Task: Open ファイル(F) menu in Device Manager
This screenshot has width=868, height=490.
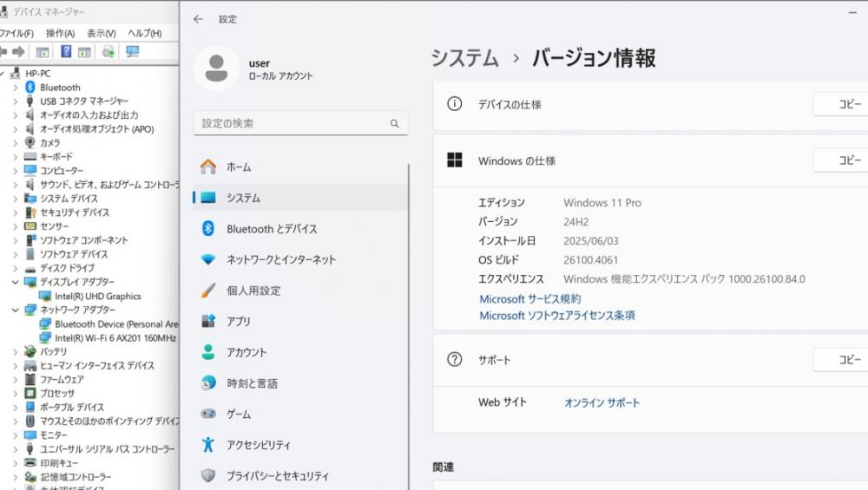Action: 16,33
